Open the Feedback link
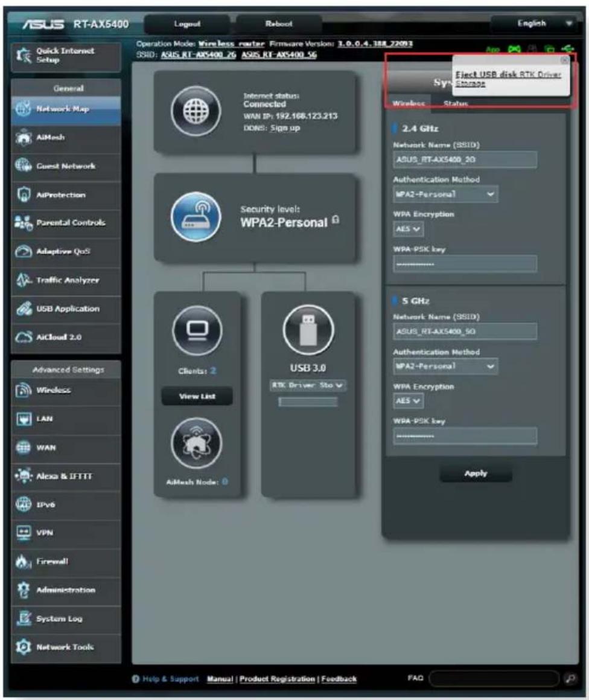 339,679
